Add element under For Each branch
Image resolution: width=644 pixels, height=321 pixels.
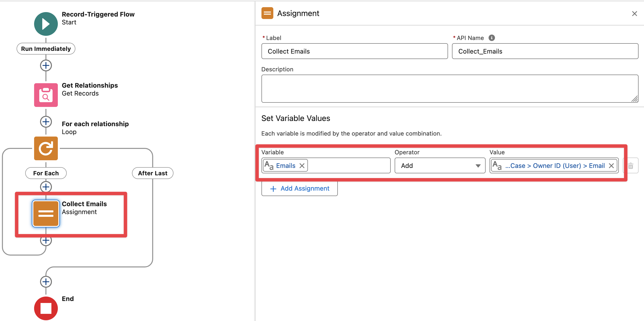point(46,187)
